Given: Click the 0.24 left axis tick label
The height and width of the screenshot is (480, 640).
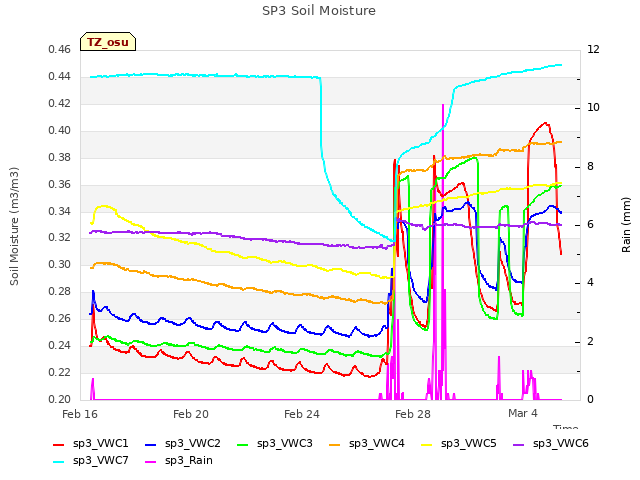Looking at the screenshot, I should (x=60, y=345).
